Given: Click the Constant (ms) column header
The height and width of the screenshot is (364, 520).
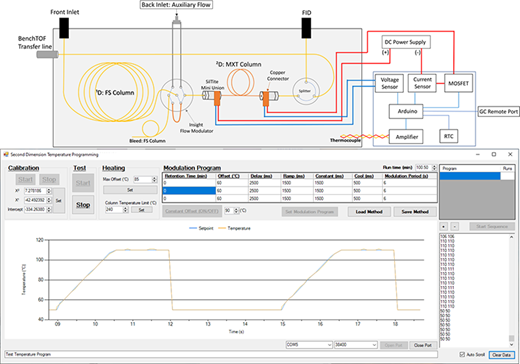Looking at the screenshot, I should tap(333, 176).
